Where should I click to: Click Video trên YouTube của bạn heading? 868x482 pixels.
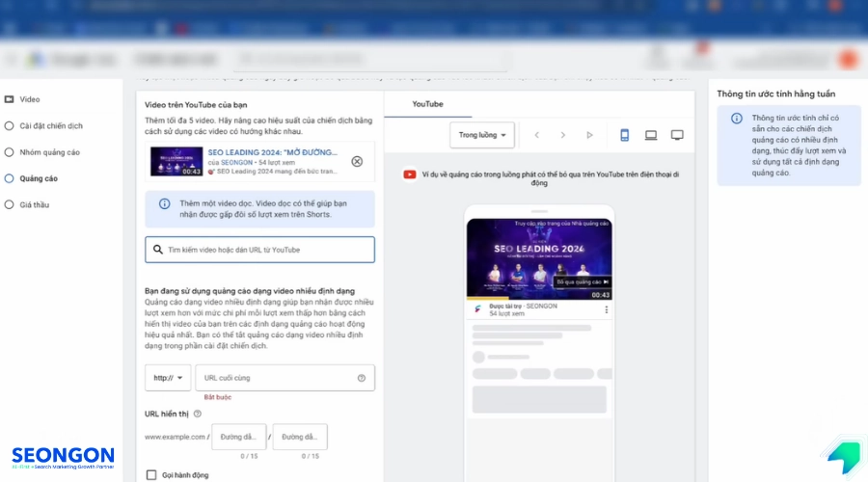point(196,105)
